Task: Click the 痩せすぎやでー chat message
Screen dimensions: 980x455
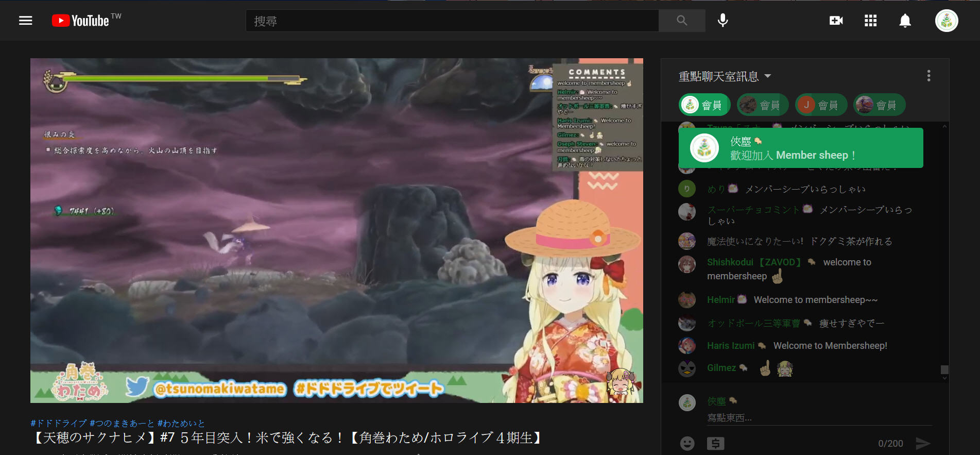Action: 852,323
